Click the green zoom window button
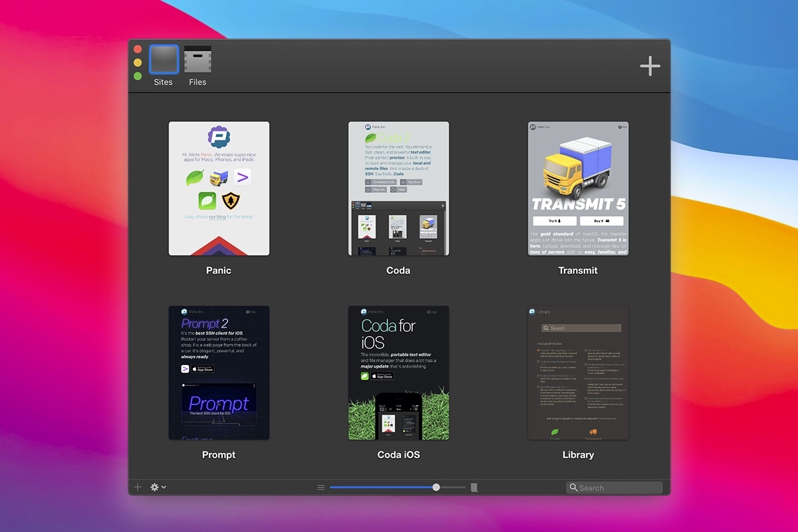798x532 pixels. coord(138,76)
